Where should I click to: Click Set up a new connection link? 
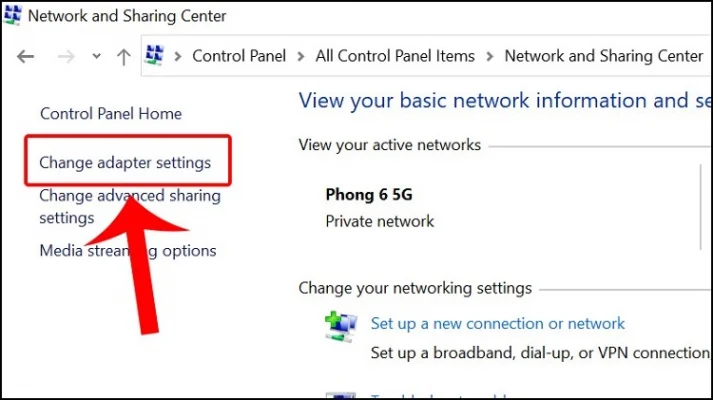pyautogui.click(x=497, y=324)
